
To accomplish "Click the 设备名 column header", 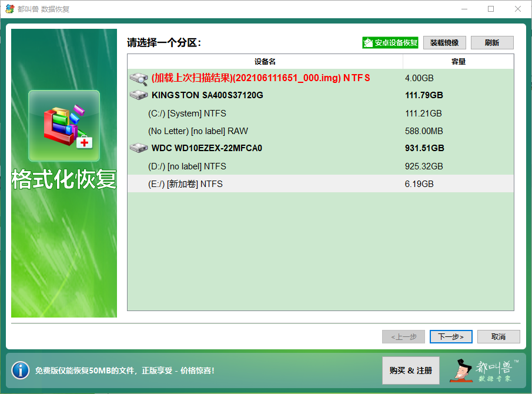I will 265,60.
